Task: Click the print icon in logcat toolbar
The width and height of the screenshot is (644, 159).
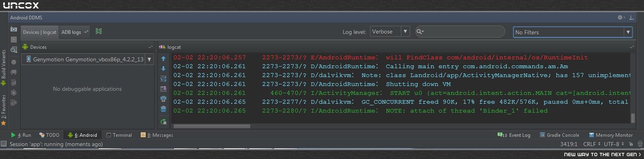Action: tap(163, 99)
